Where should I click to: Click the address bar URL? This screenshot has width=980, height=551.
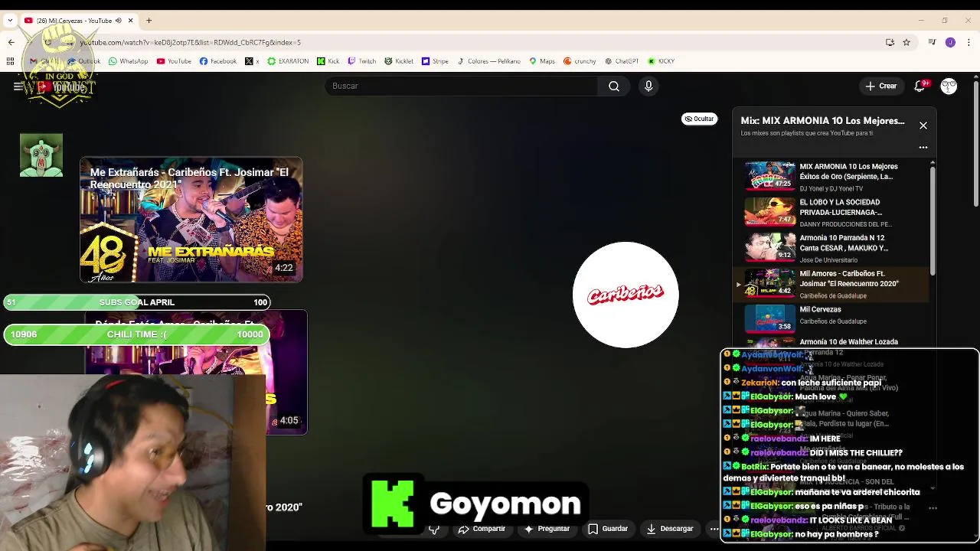(x=191, y=43)
